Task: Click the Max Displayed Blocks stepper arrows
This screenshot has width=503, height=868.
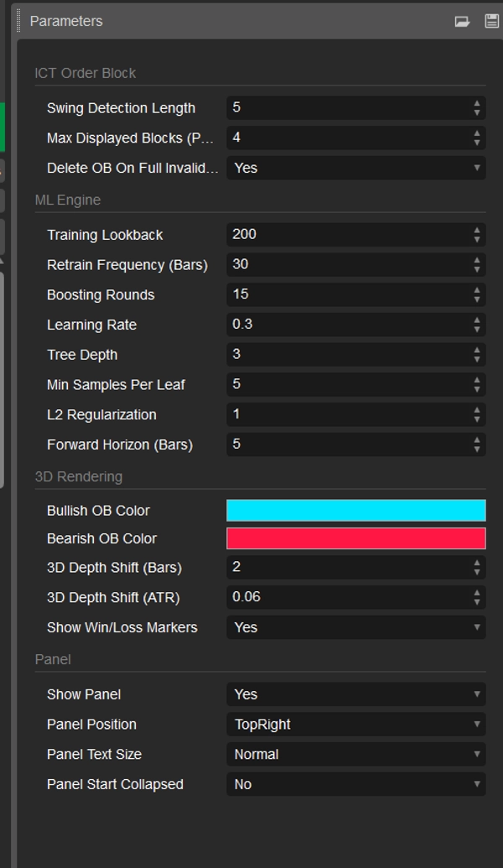Action: (477, 138)
